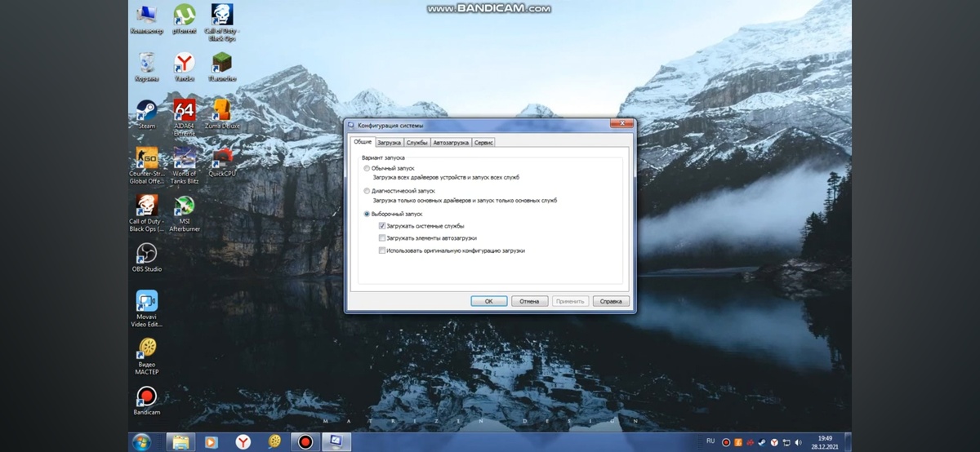The height and width of the screenshot is (452, 980).
Task: Select the World of Tanks Blitz shortcut
Action: click(185, 166)
